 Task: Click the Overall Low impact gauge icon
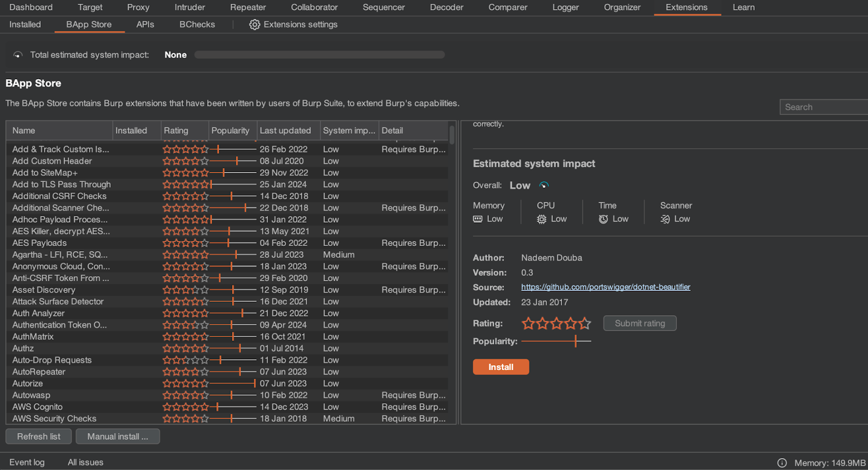544,185
